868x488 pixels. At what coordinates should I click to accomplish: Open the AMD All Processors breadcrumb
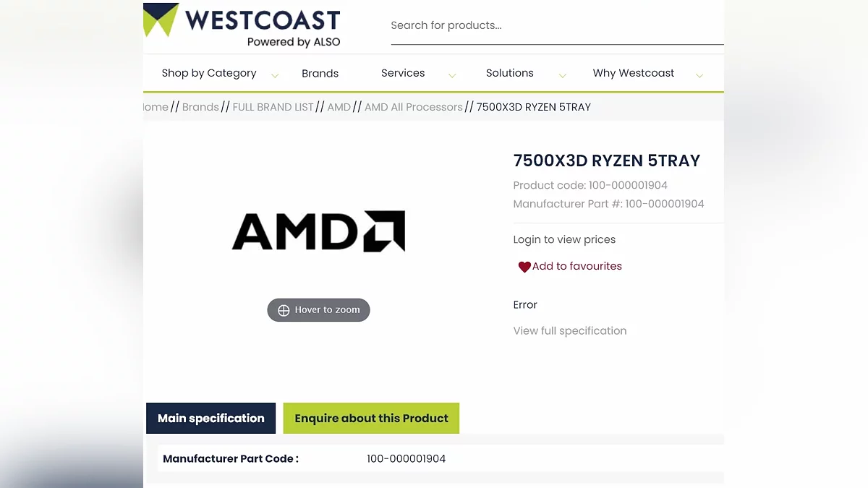[x=413, y=107]
